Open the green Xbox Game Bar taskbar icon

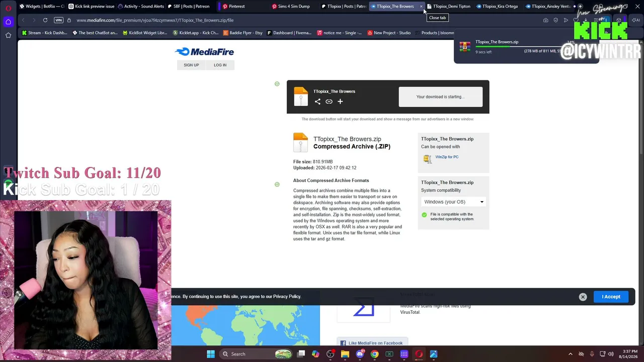389,354
